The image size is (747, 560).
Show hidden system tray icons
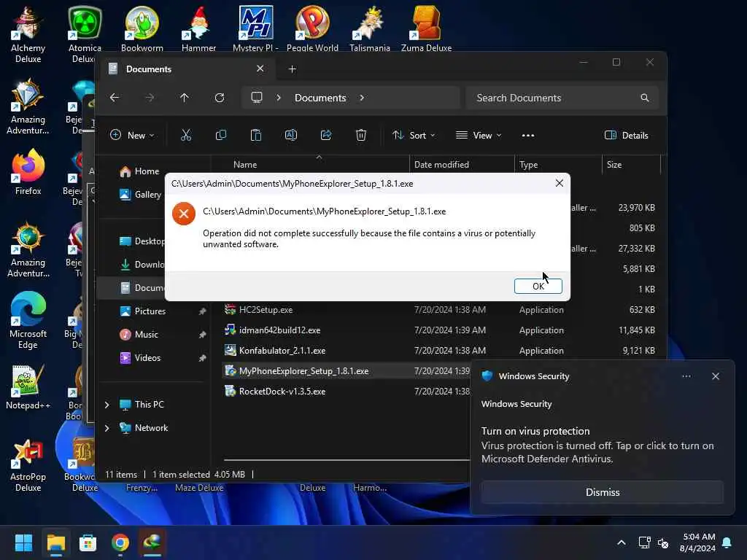[622, 542]
